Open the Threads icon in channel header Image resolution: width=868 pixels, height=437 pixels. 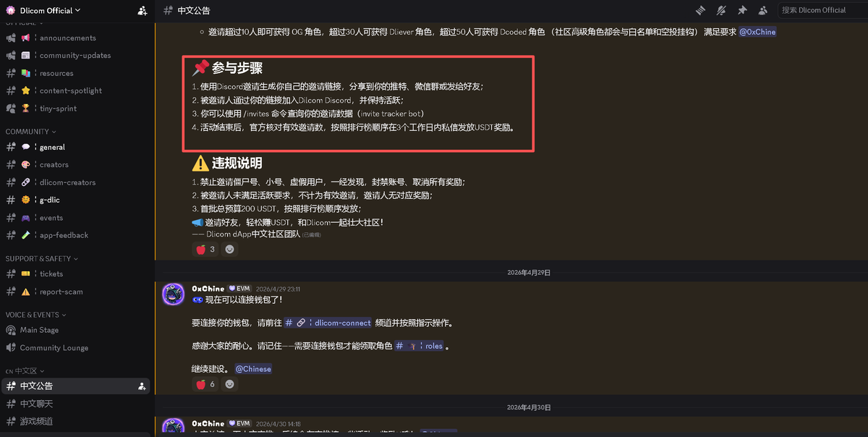(700, 10)
